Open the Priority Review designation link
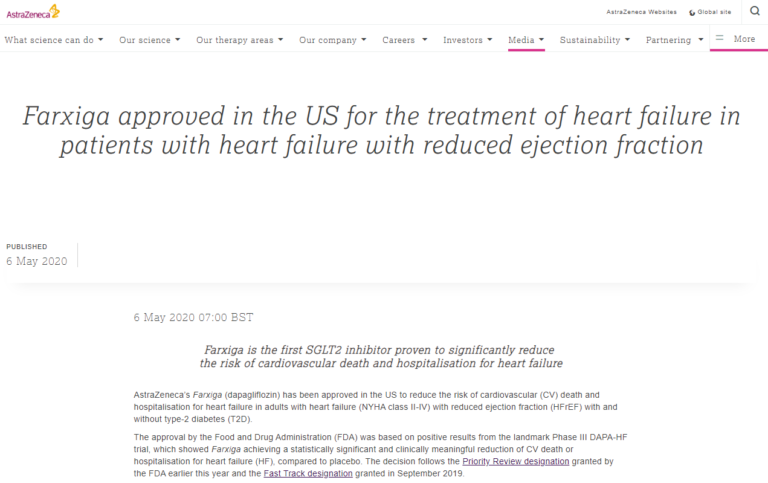Viewport: 768px width, 483px height. (514, 461)
